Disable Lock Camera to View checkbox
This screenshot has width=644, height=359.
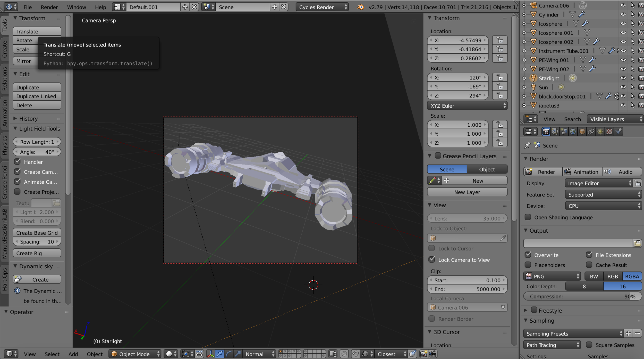(x=432, y=259)
